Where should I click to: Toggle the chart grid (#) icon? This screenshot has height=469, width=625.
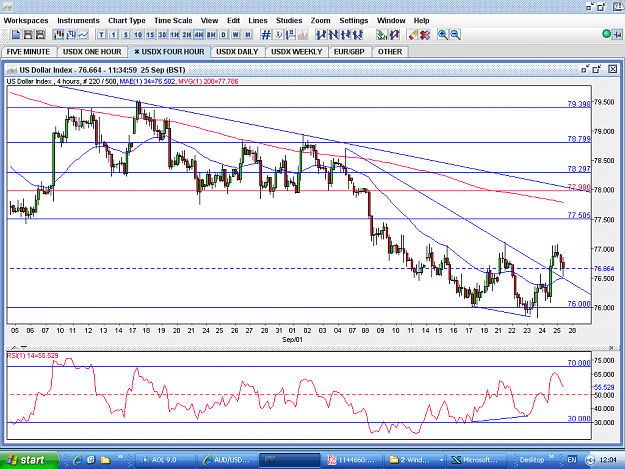[x=266, y=35]
